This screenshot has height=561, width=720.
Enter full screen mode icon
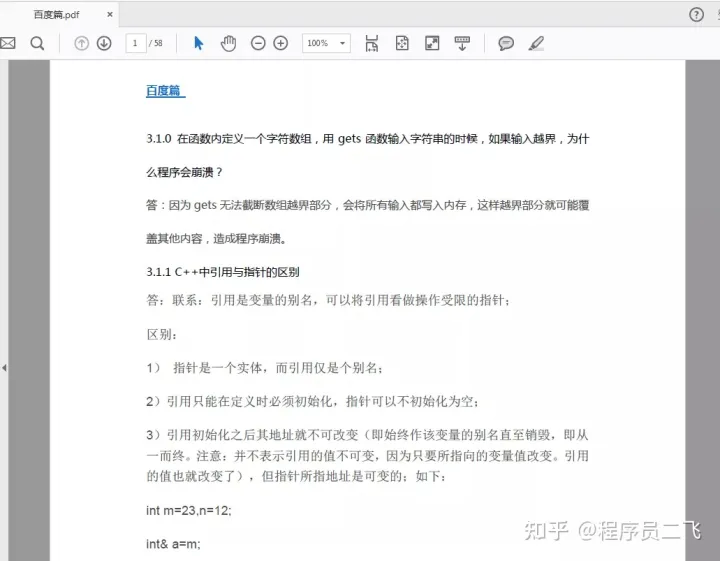[432, 43]
